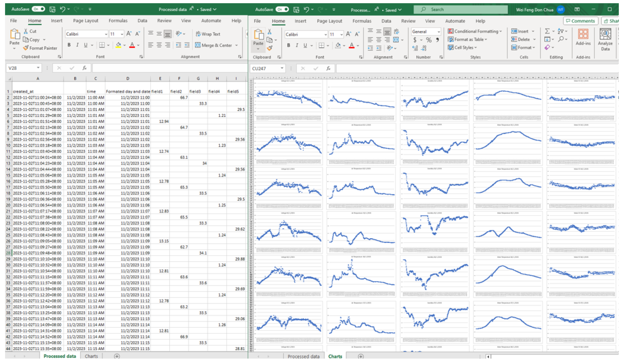The image size is (625, 364).
Task: Click the Add-ins icon
Action: tap(583, 37)
